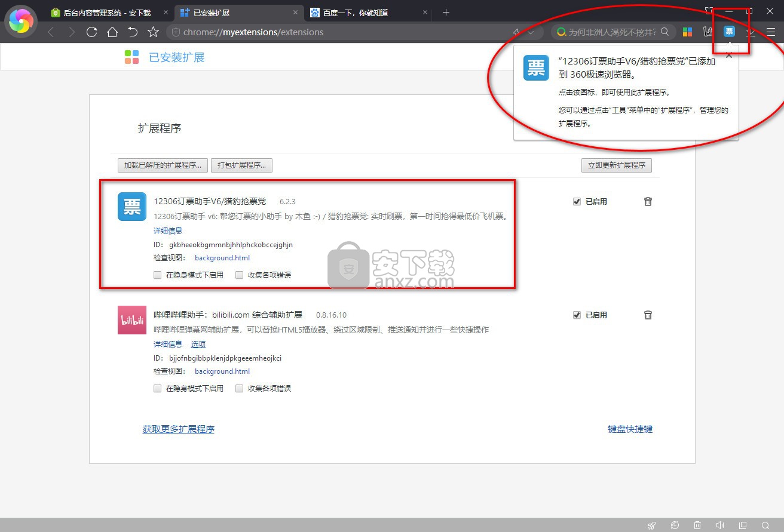The height and width of the screenshot is (532, 784).
Task: Click the 12306订票助手 blue 票 icon
Action: [132, 207]
